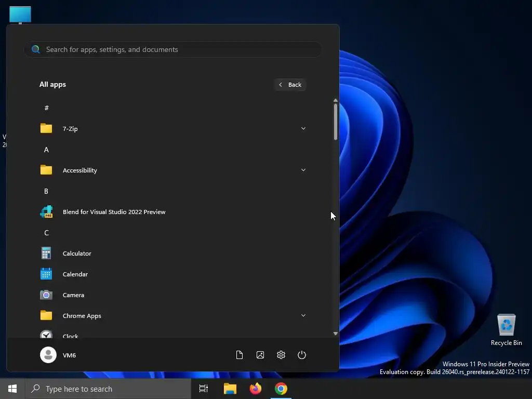Click the letter B section header
This screenshot has height=399, width=532.
(x=46, y=191)
